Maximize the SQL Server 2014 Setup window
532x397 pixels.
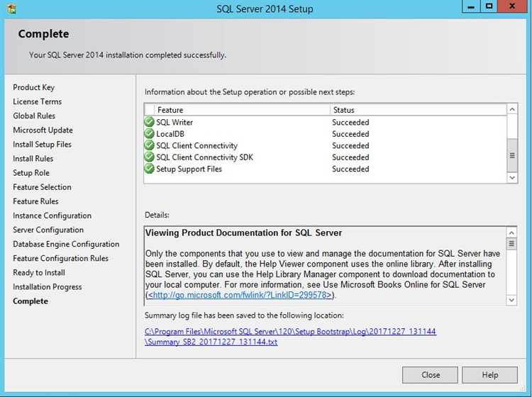point(489,6)
